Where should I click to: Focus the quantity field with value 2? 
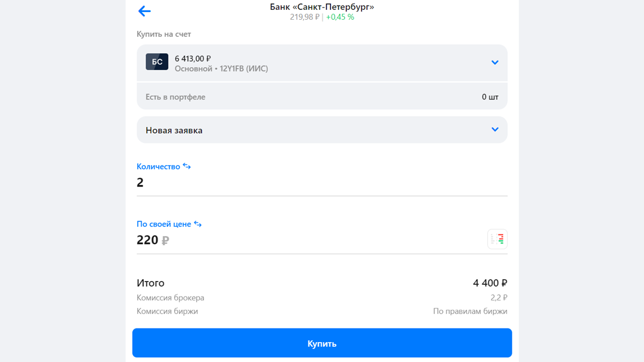pos(322,183)
